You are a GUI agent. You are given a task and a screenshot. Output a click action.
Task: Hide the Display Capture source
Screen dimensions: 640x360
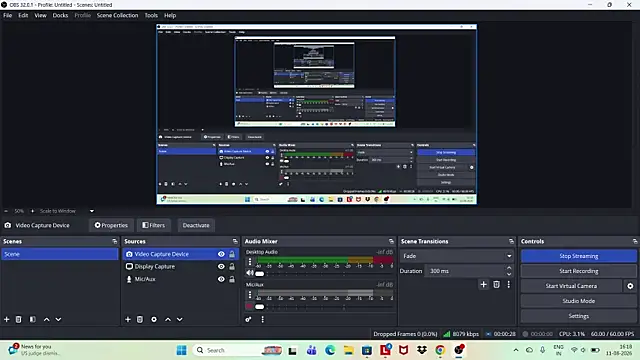pos(221,267)
